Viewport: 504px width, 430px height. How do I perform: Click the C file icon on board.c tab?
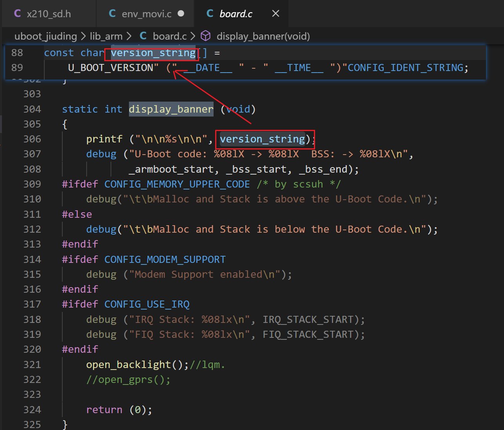[x=210, y=13]
